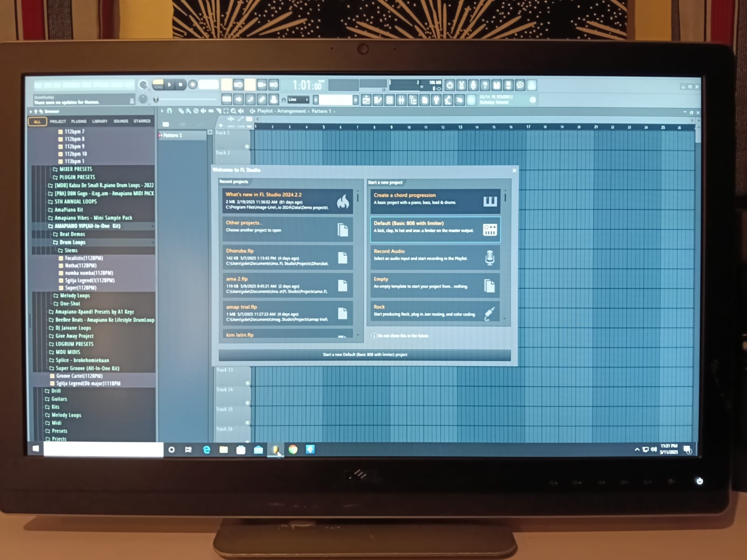Click the Record button in transport bar

pos(192,84)
